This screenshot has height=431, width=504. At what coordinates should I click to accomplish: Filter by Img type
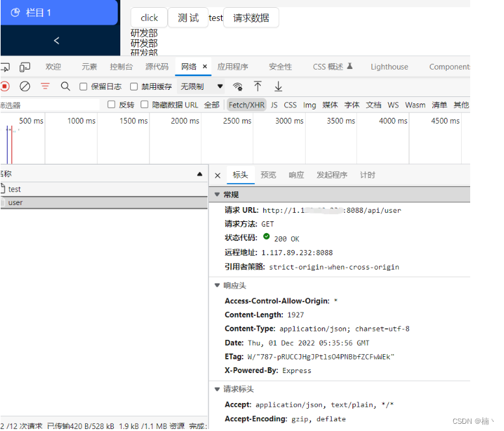pyautogui.click(x=309, y=105)
